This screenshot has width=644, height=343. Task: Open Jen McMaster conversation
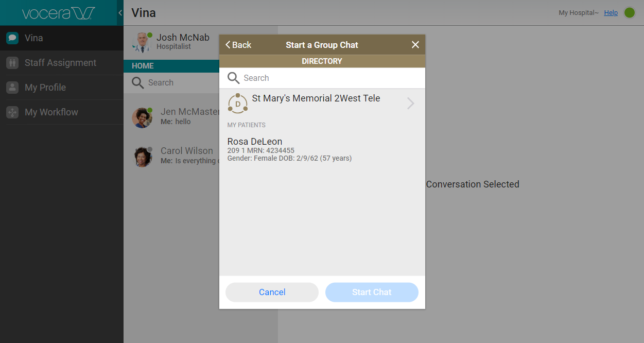point(171,117)
